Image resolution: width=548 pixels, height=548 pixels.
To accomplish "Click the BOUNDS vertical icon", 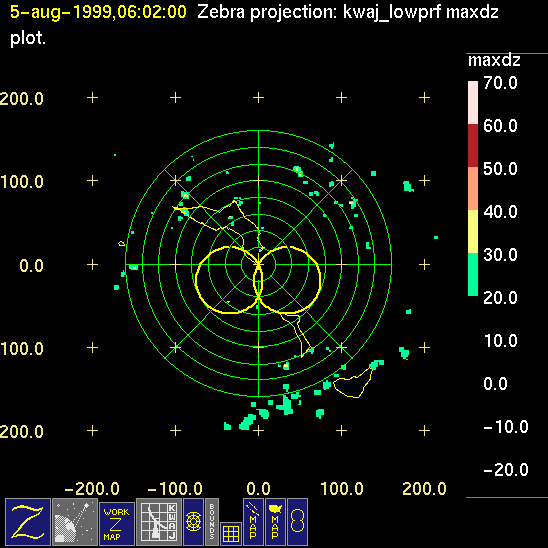I will [212, 522].
